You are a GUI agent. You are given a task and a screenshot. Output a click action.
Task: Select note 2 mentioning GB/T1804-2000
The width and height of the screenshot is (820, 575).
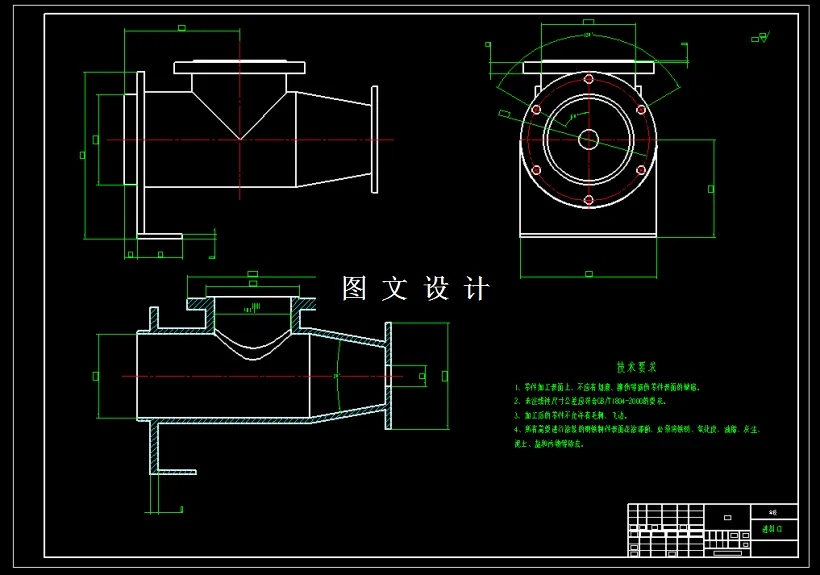pos(590,401)
